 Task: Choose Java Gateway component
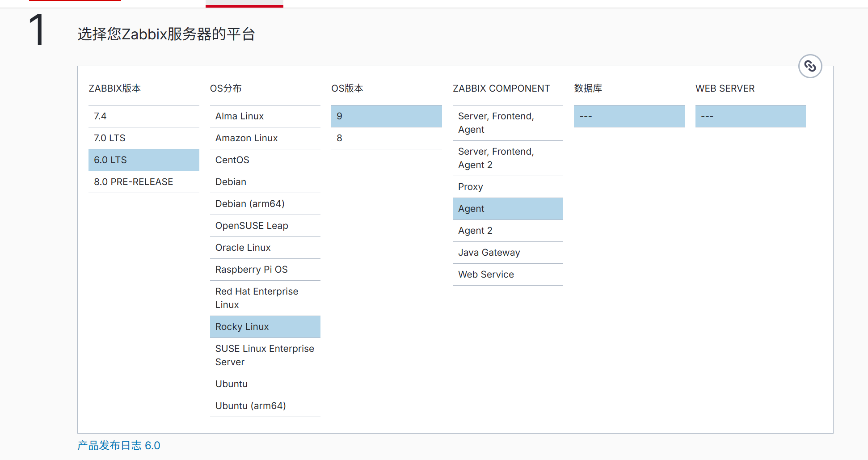click(x=508, y=253)
